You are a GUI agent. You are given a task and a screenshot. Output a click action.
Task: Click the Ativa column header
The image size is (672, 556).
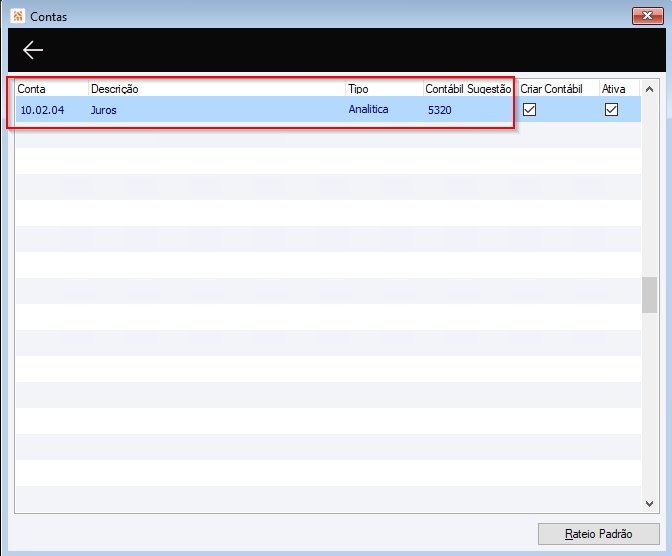click(x=619, y=89)
